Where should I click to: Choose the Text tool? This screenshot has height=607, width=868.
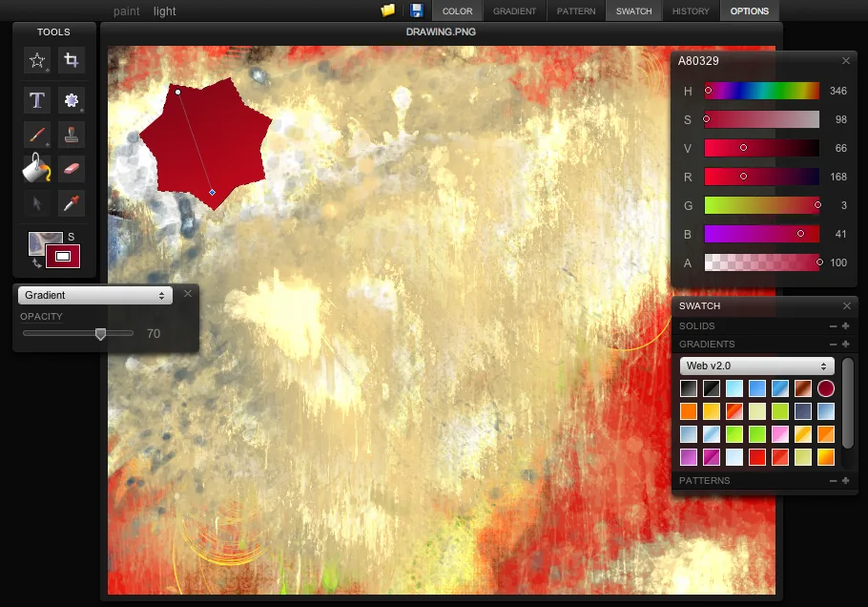click(x=36, y=99)
